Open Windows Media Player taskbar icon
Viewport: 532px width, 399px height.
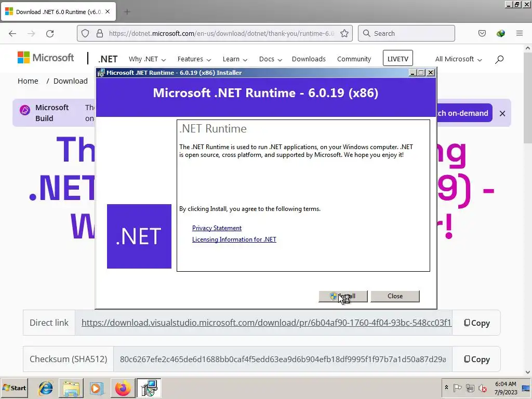pos(96,388)
